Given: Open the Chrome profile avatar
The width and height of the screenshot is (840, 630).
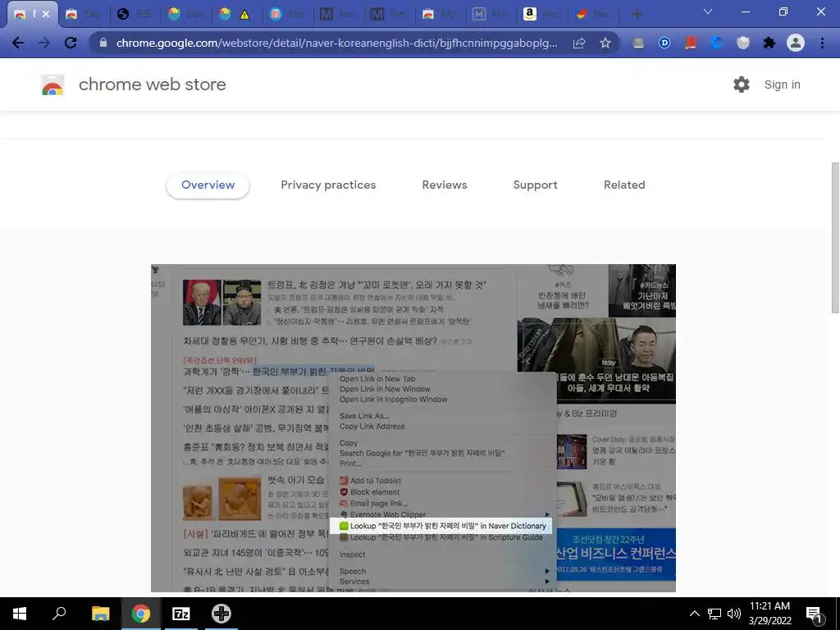Looking at the screenshot, I should pyautogui.click(x=796, y=43).
